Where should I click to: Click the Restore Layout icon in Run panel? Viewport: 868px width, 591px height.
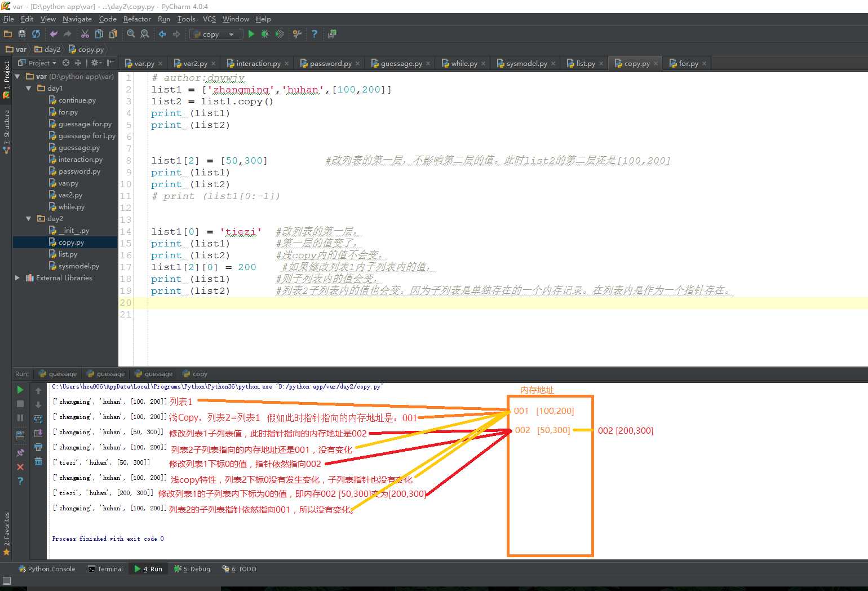20,435
